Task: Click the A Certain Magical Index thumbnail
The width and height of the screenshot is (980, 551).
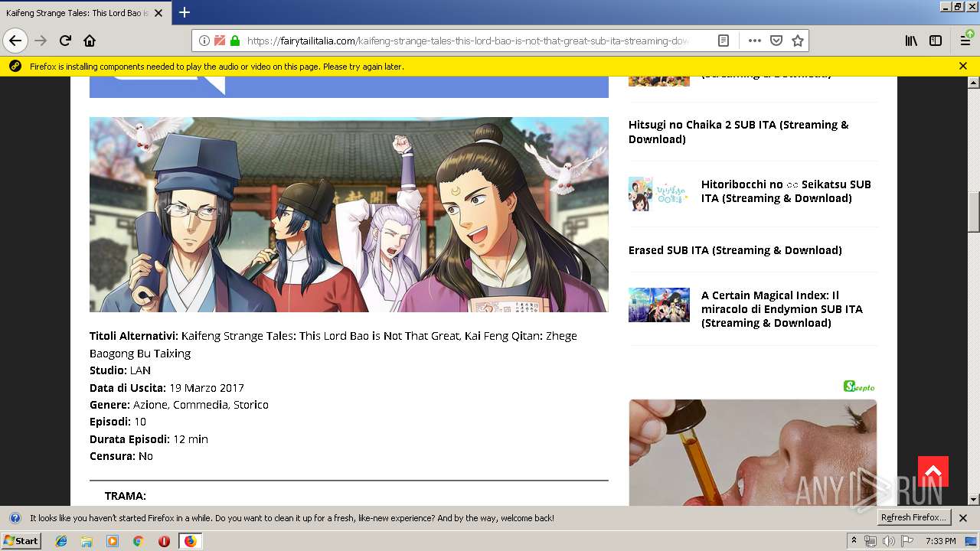Action: (x=659, y=305)
